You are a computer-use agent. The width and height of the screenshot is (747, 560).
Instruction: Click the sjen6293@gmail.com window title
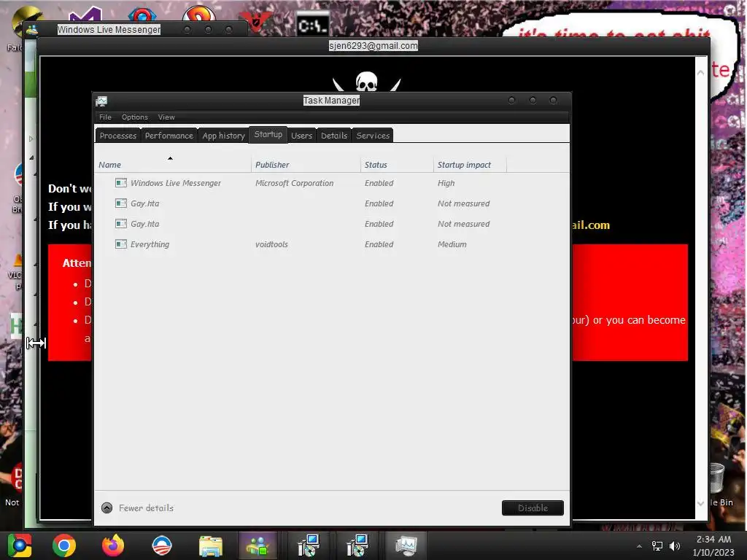coord(373,46)
